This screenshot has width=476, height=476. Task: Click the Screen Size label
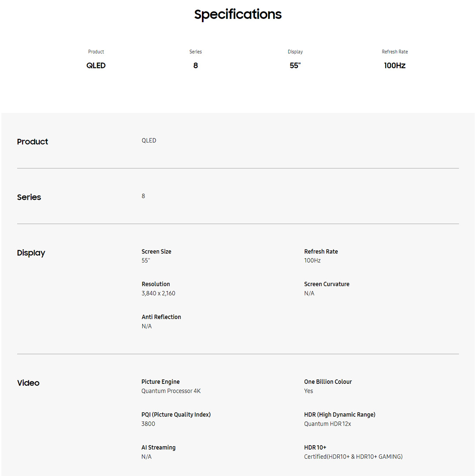(156, 252)
